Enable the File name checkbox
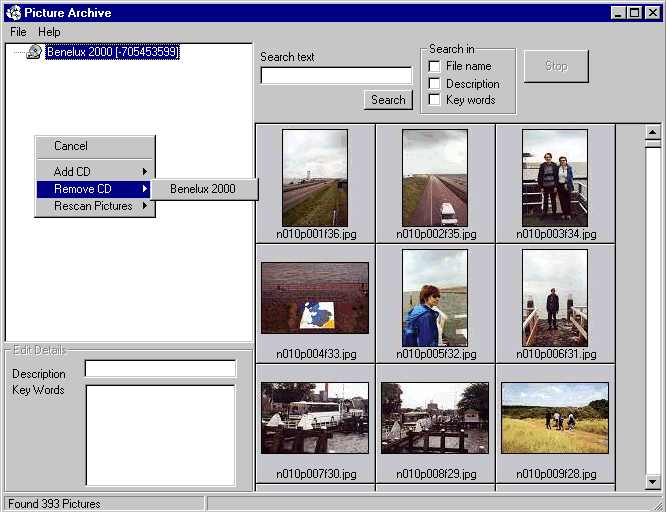Viewport: 666px width, 512px height. pyautogui.click(x=434, y=66)
